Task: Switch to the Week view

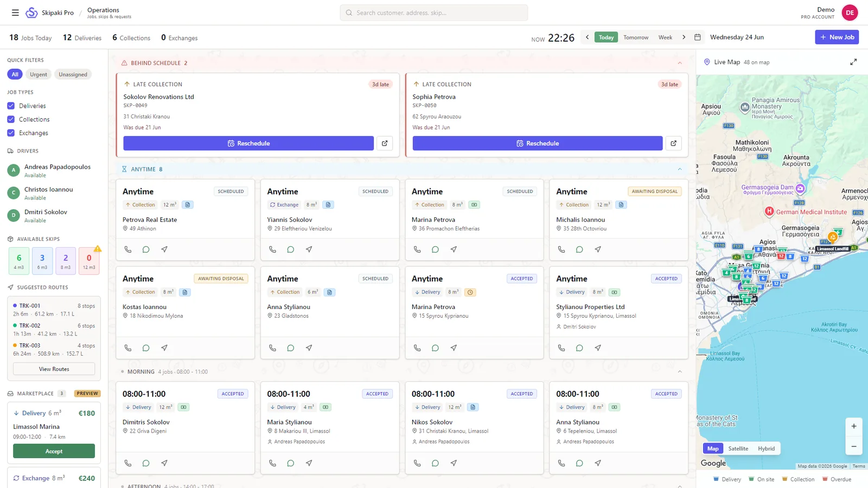Action: click(665, 37)
